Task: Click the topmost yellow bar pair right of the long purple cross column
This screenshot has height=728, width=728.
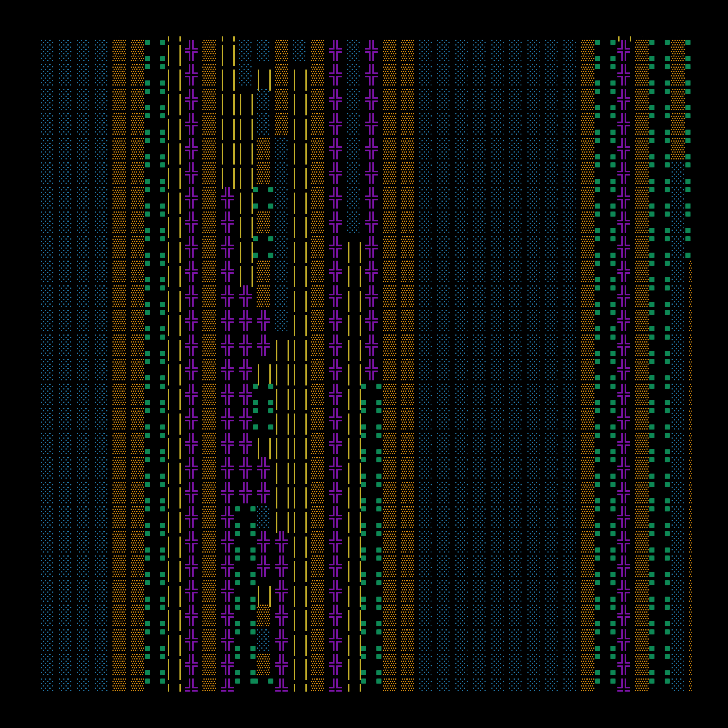Action: [x=354, y=252]
